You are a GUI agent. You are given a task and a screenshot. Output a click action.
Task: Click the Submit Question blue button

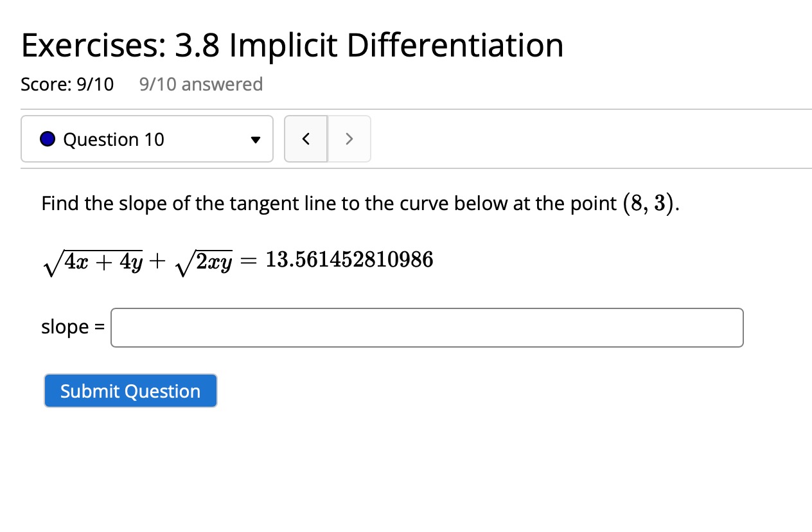(130, 391)
